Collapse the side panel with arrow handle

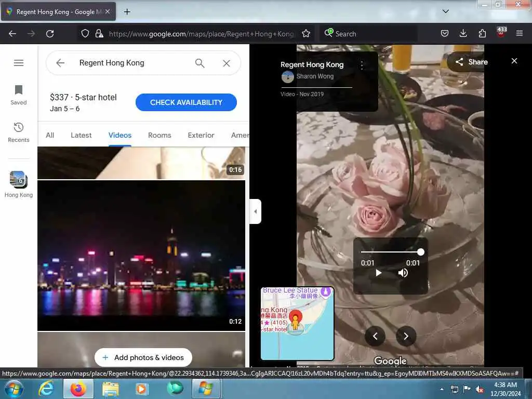tap(255, 211)
